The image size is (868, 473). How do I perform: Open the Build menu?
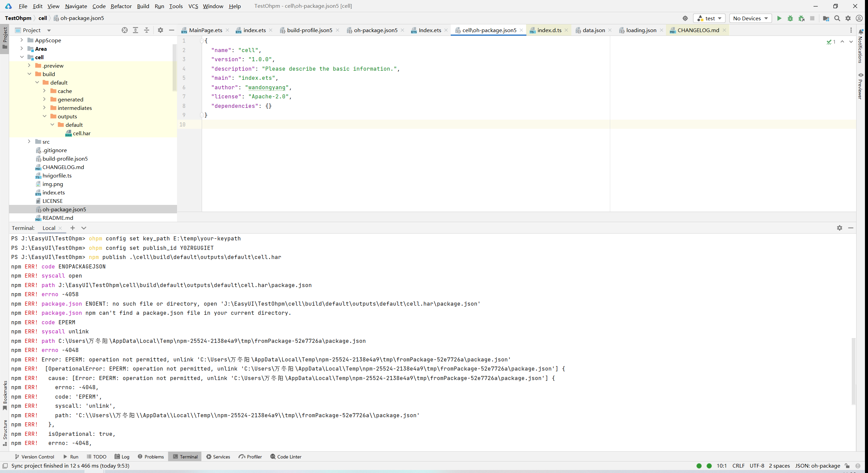click(143, 6)
